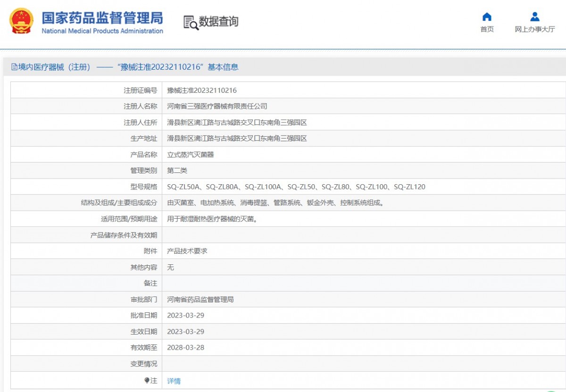The width and height of the screenshot is (566, 392).
Task: Click the 变更情况 label
Action: point(144,364)
